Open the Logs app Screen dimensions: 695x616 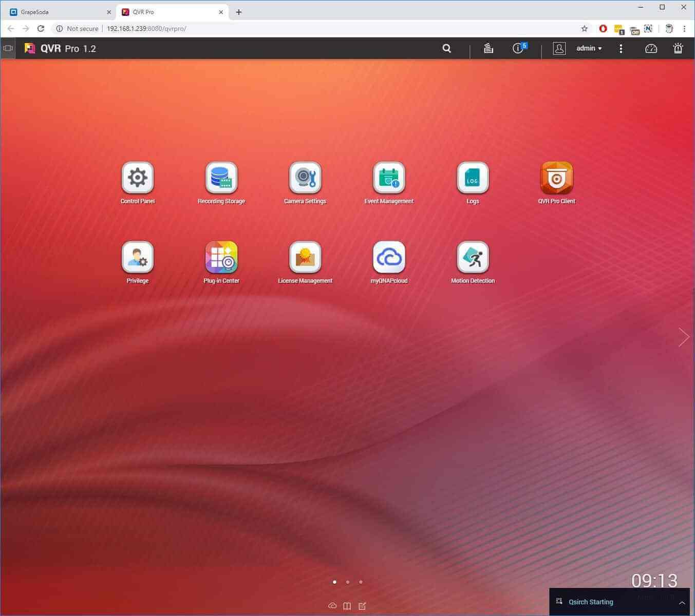pyautogui.click(x=473, y=178)
